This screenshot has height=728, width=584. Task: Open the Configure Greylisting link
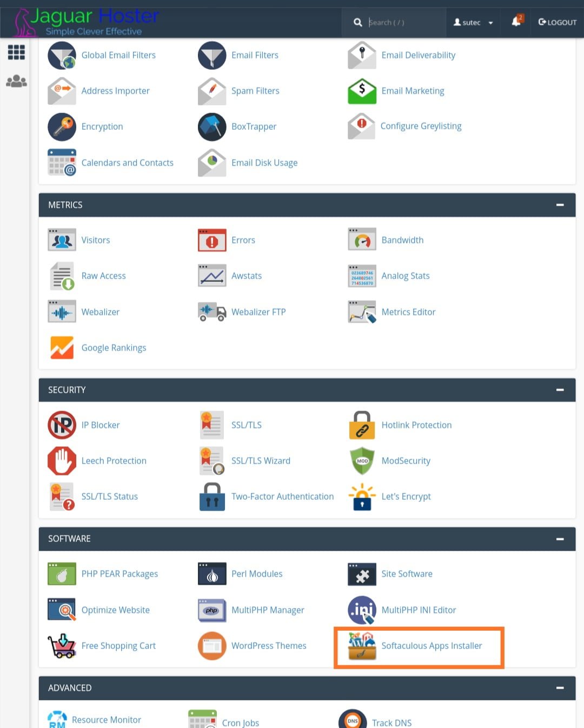(421, 126)
